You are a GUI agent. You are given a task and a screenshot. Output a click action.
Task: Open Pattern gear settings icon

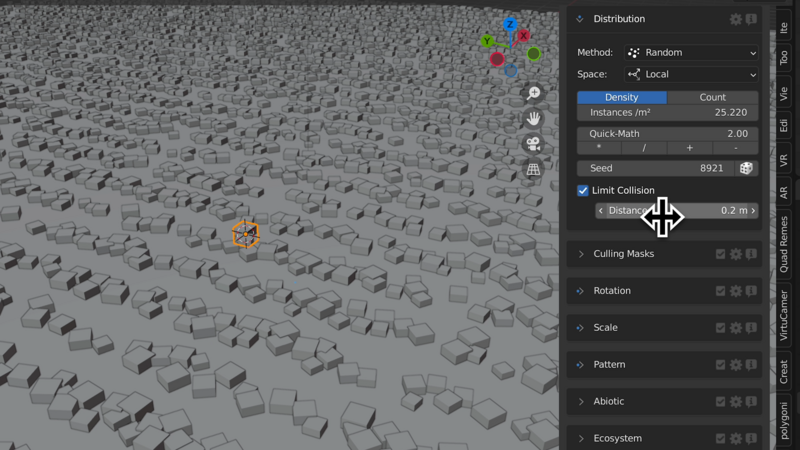(735, 365)
